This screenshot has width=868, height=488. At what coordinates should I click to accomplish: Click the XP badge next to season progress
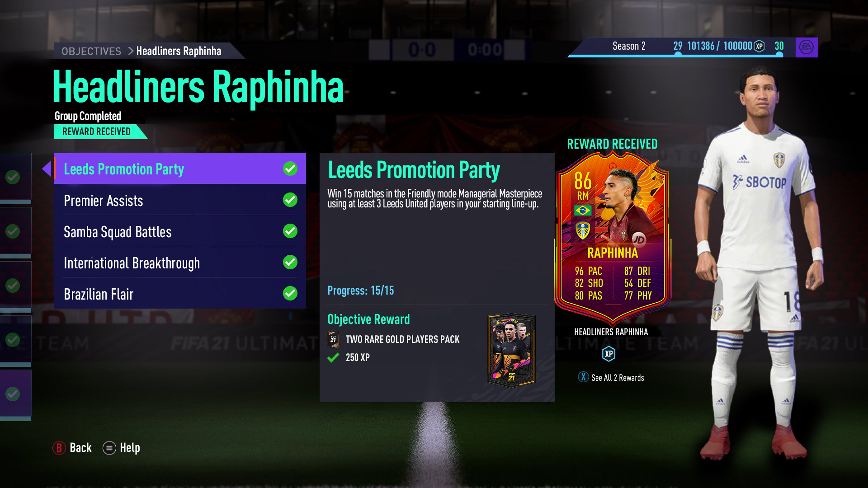click(759, 46)
